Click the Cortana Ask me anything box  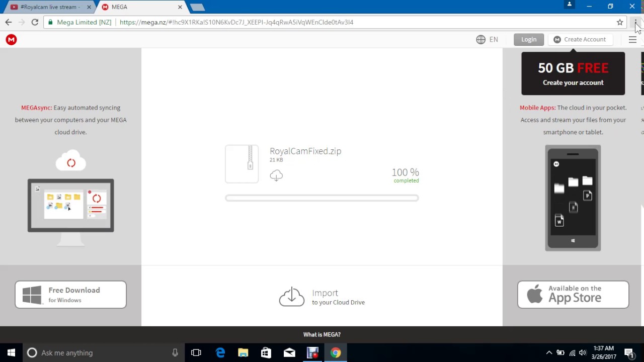pyautogui.click(x=104, y=353)
